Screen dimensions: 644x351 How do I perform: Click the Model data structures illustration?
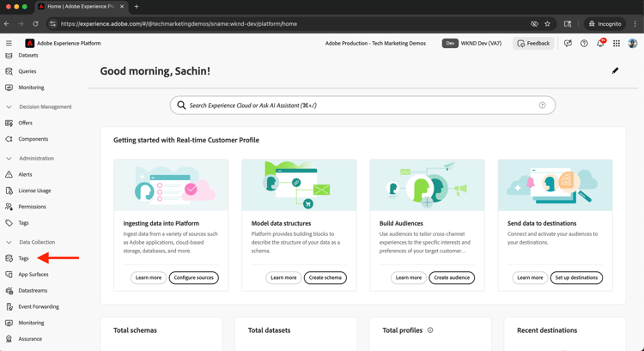coord(299,185)
